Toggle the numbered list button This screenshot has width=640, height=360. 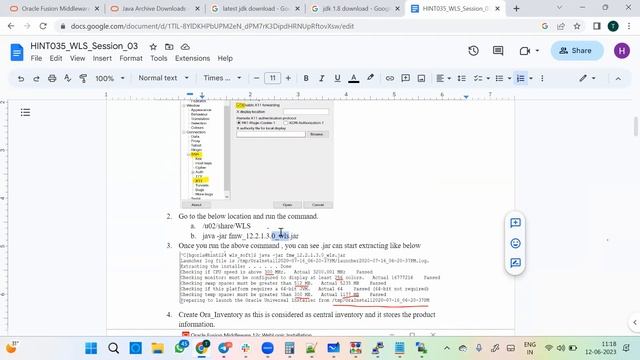pos(520,78)
